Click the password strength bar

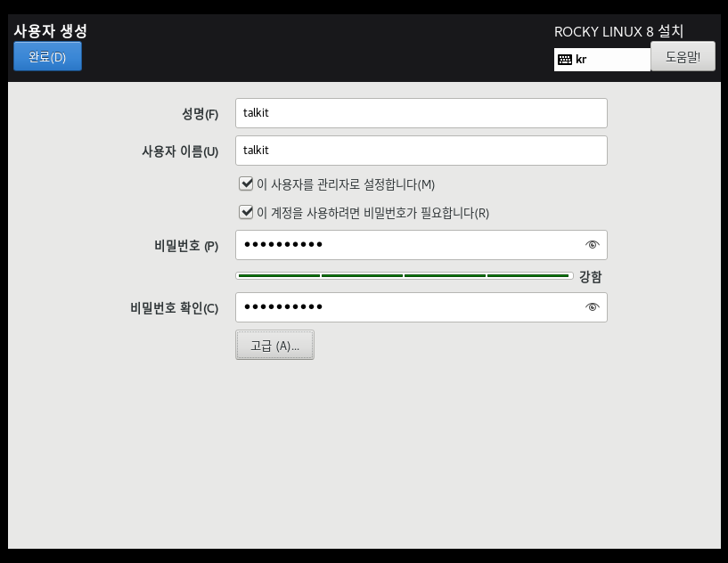tap(405, 275)
